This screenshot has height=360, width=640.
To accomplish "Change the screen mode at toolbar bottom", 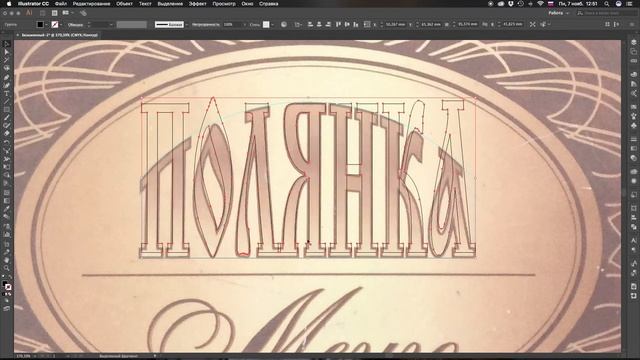I will tap(7, 309).
